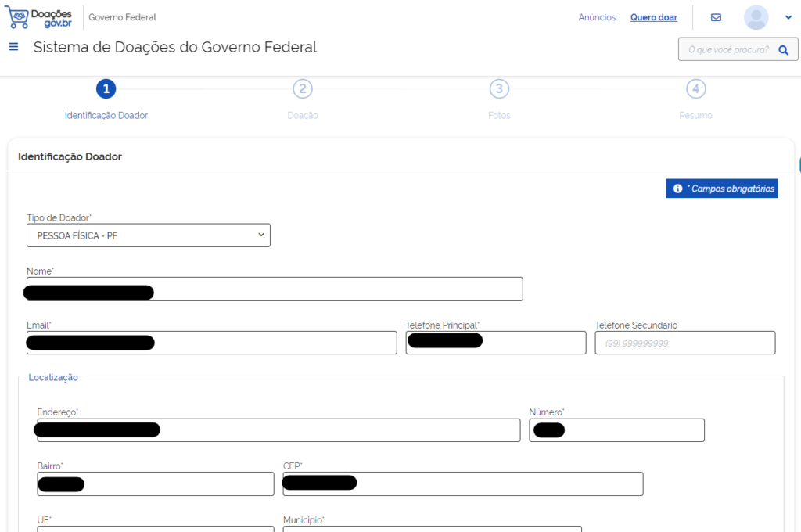Jump to step 4 Resumo circle
801x532 pixels.
[x=695, y=89]
